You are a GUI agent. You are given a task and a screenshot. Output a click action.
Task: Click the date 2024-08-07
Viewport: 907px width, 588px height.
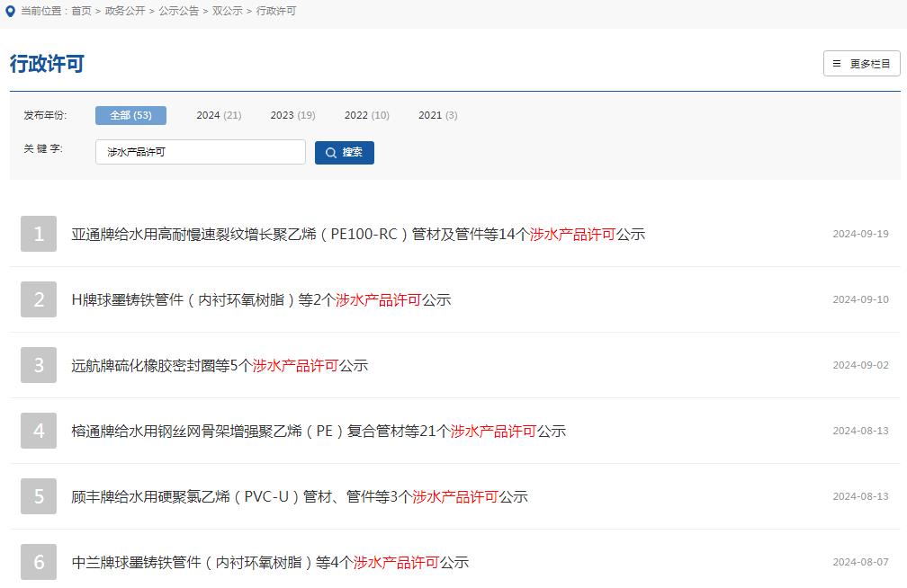860,562
